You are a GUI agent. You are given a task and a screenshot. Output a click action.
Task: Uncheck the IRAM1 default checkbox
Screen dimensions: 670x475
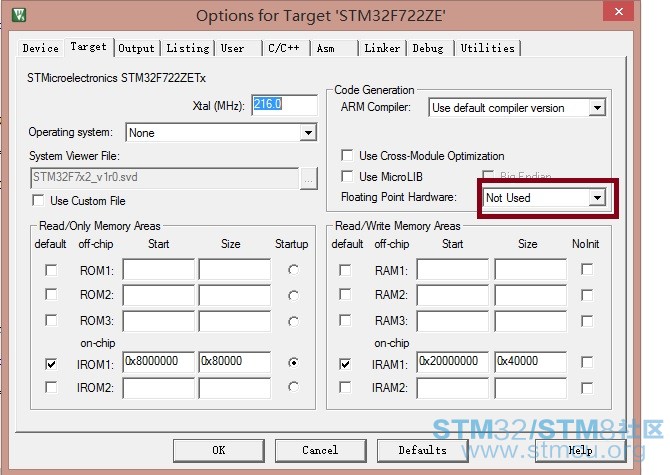point(345,364)
